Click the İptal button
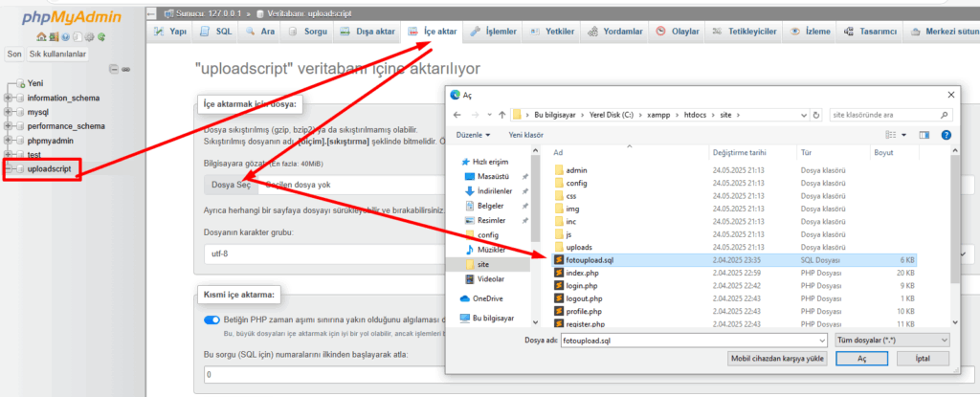Image resolution: width=980 pixels, height=397 pixels. coord(923,359)
